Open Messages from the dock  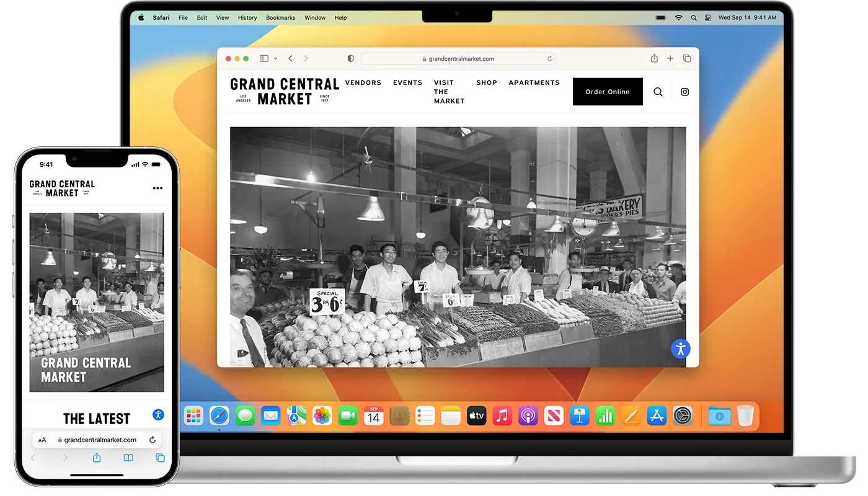tap(245, 416)
